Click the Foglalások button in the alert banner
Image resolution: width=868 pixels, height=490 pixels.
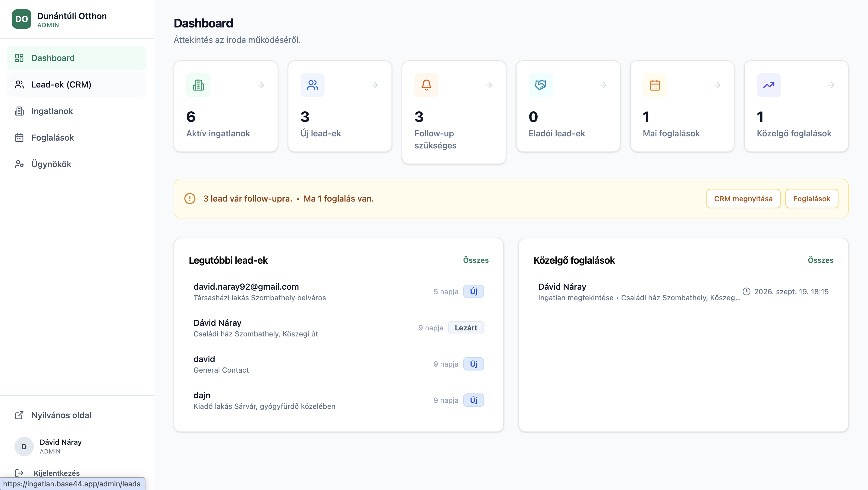point(811,199)
